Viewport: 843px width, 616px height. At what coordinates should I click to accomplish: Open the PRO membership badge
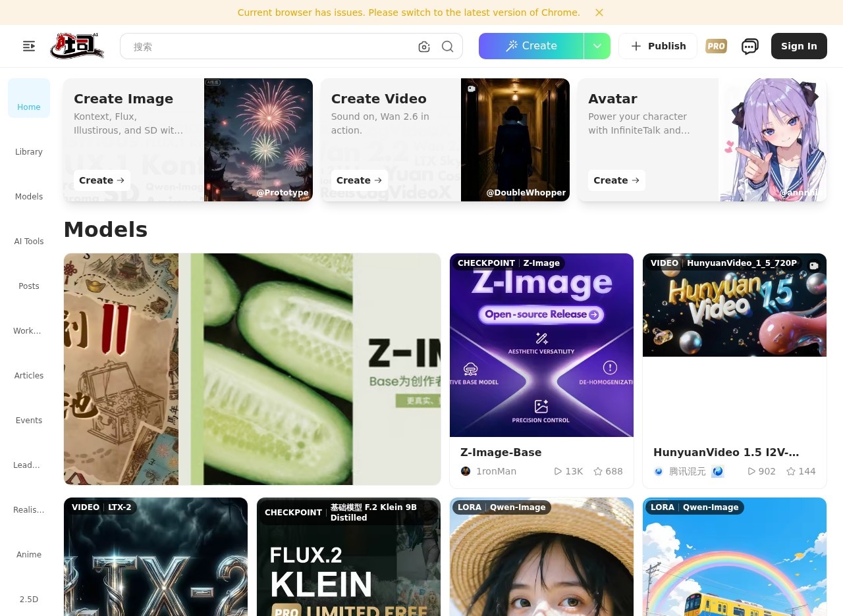tap(716, 46)
